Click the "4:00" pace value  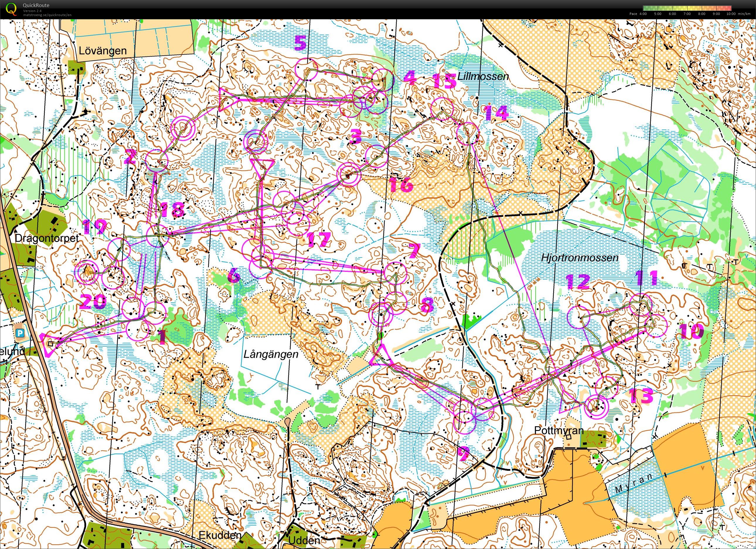[643, 14]
